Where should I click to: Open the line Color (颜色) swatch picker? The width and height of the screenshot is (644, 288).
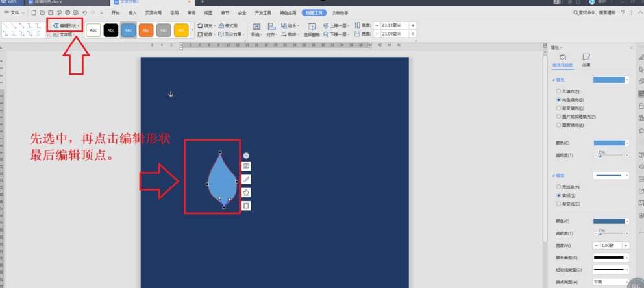[611, 221]
